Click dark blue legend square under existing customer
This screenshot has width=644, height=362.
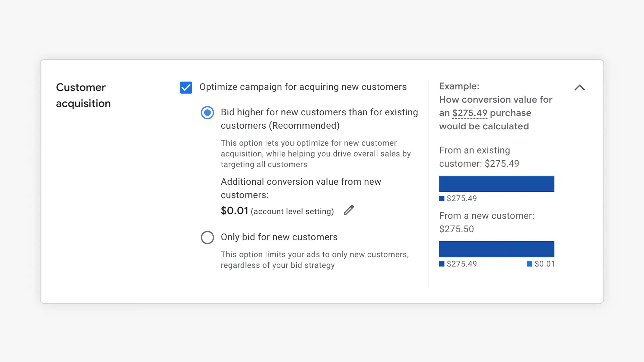pyautogui.click(x=442, y=198)
